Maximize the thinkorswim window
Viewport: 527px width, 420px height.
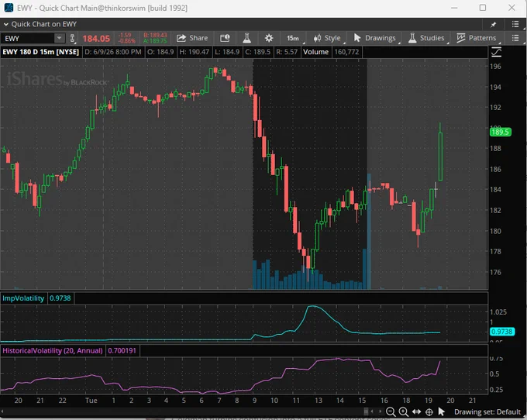click(483, 8)
